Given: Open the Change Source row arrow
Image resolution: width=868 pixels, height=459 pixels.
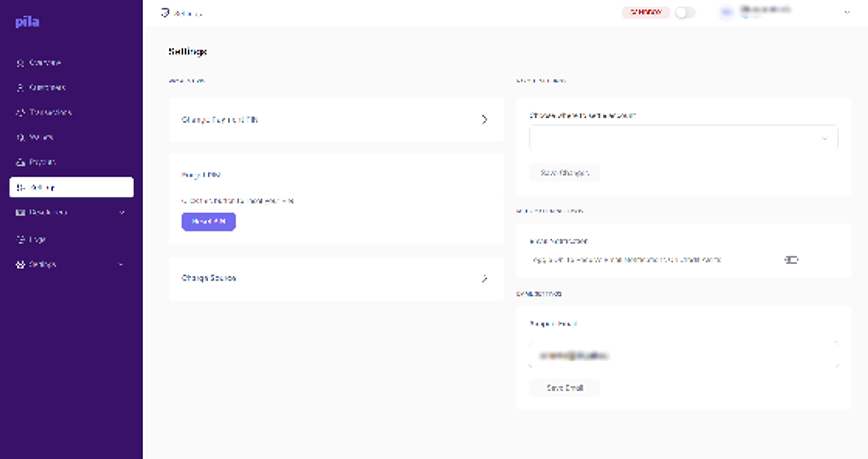Looking at the screenshot, I should coord(484,278).
